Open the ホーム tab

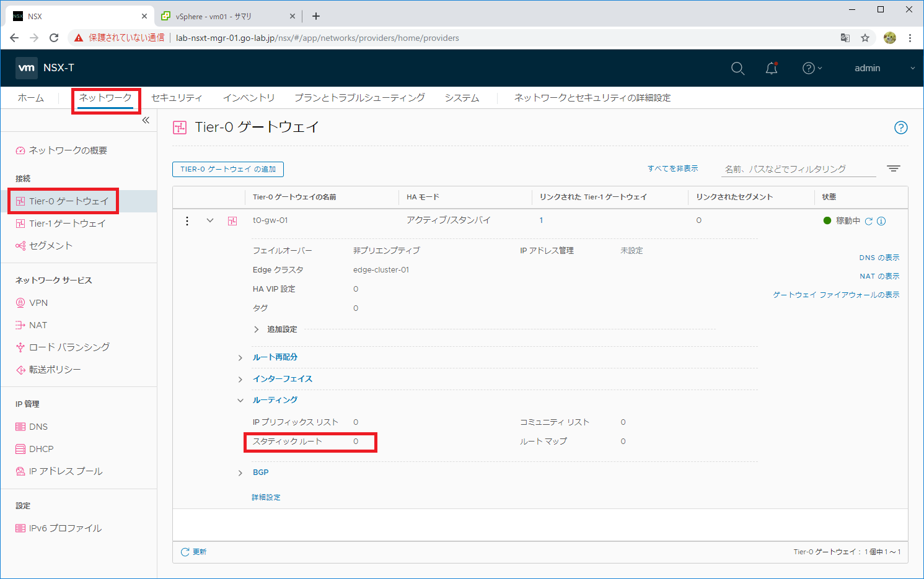pos(31,98)
